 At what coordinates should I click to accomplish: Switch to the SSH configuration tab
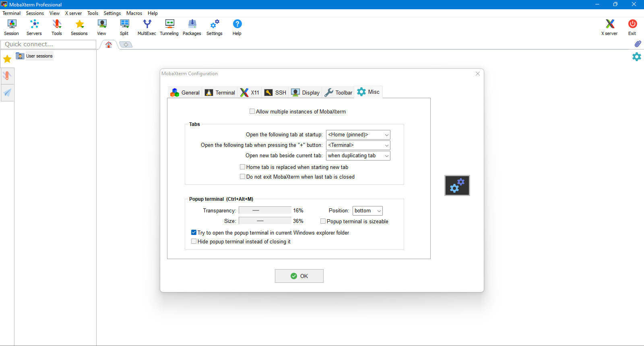275,93
